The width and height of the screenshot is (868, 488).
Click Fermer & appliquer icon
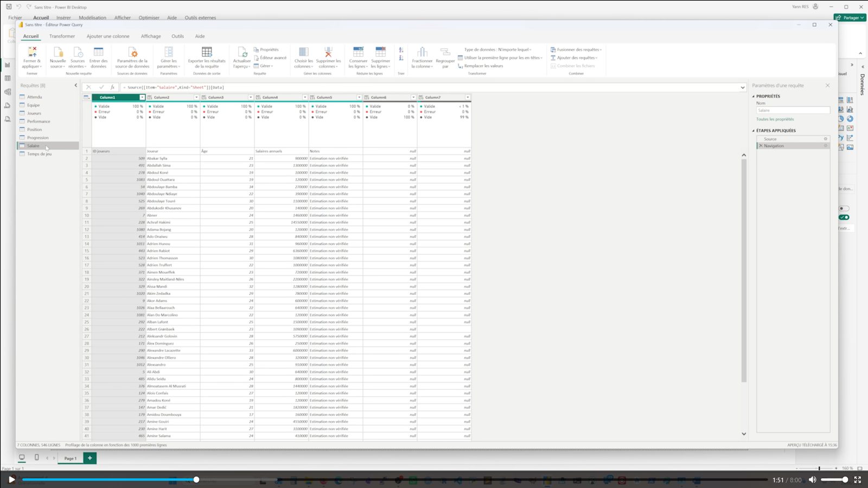(32, 52)
